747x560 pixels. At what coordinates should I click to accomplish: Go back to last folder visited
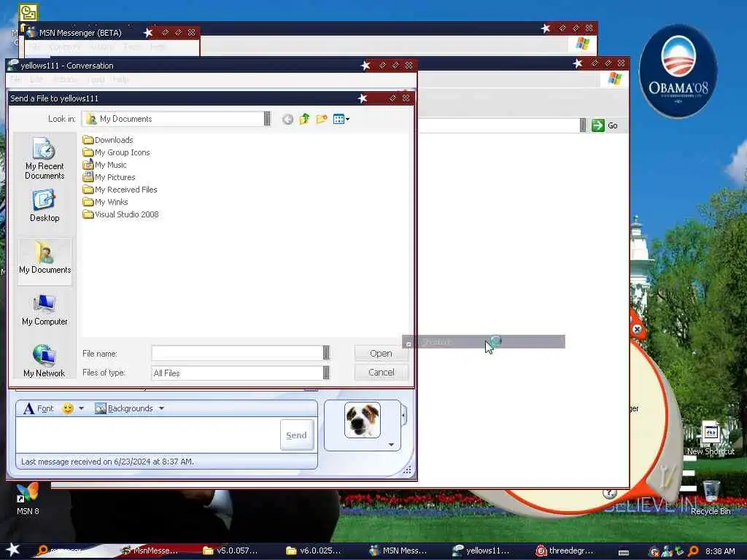click(287, 119)
